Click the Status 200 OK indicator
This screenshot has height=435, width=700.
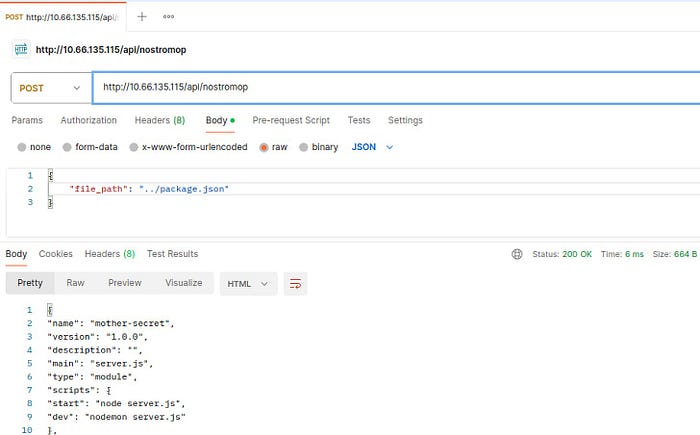coord(562,254)
